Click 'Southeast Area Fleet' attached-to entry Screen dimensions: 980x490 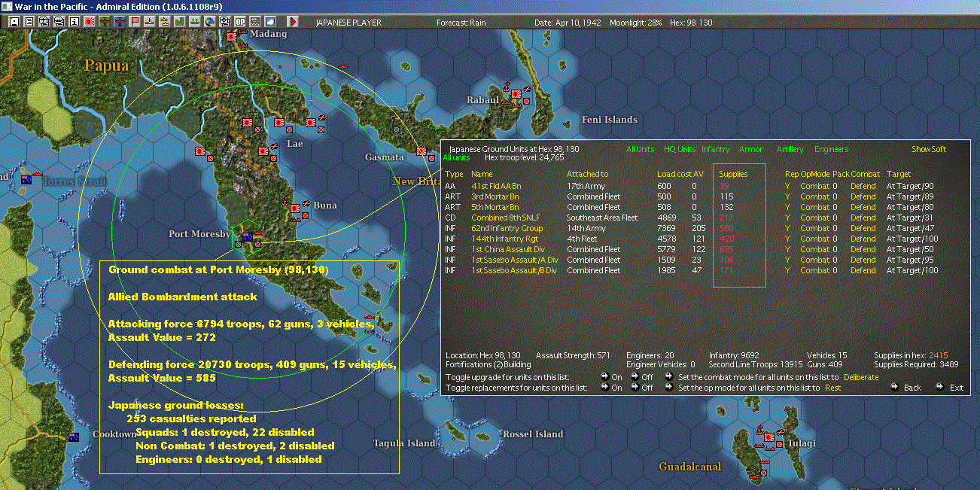[x=602, y=218]
